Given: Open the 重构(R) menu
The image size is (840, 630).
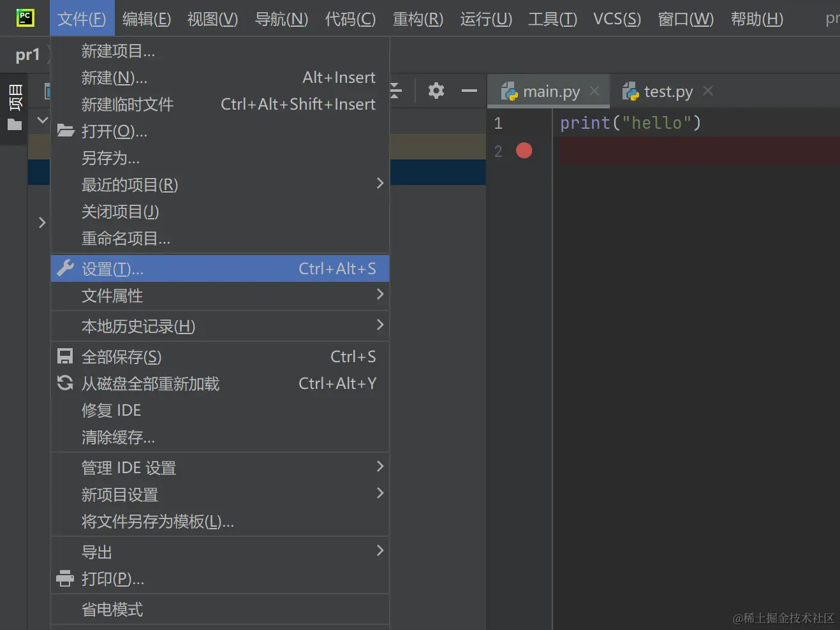Looking at the screenshot, I should [x=418, y=18].
